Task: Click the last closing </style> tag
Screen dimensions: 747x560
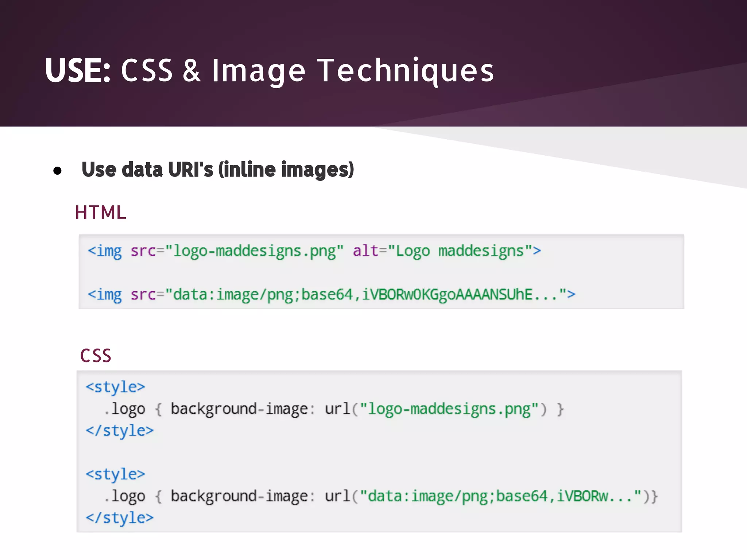Action: pos(120,518)
